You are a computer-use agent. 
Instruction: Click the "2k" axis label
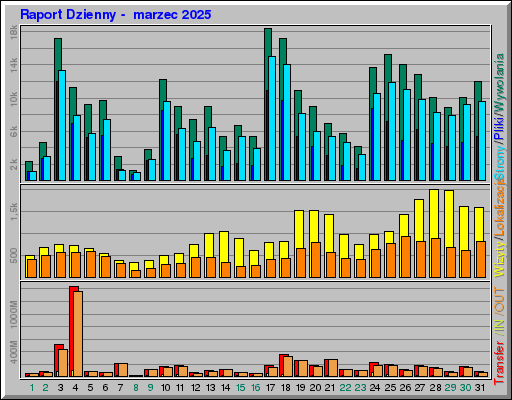tap(14, 164)
